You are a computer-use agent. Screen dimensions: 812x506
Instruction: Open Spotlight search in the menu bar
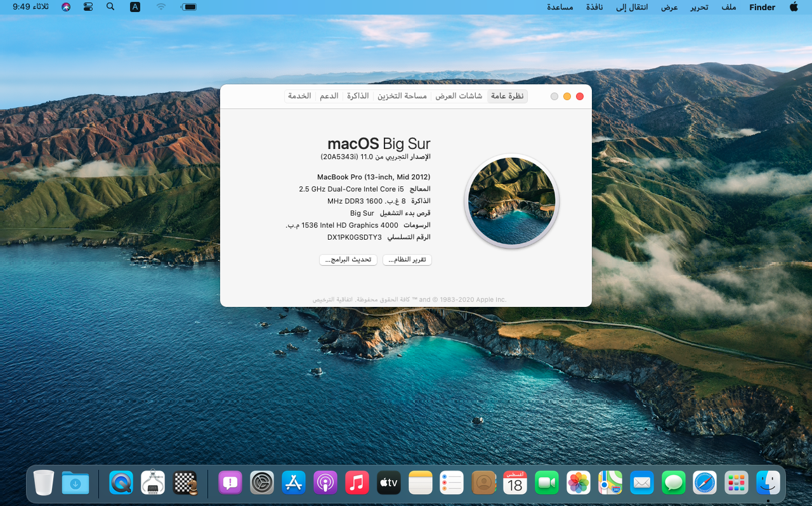tap(110, 7)
